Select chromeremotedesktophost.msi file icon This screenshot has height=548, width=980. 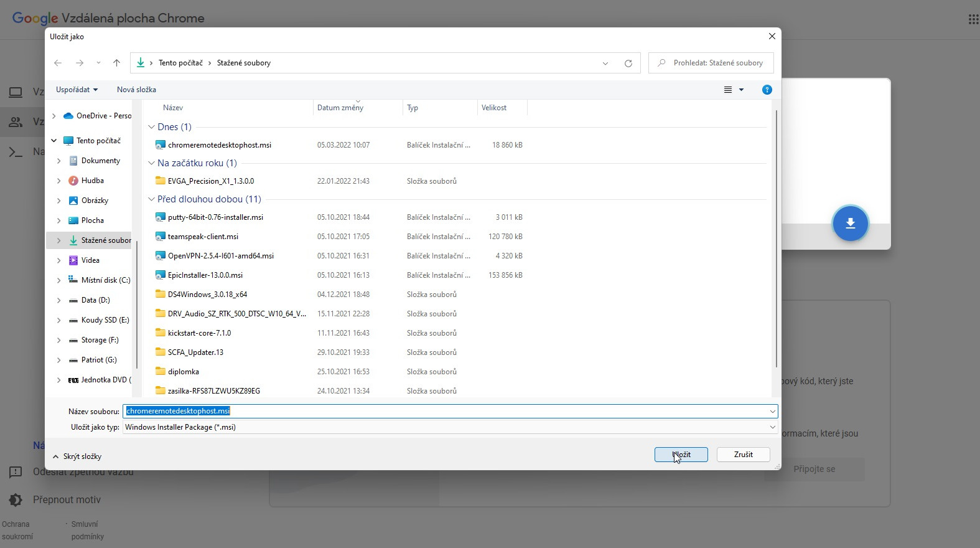click(x=160, y=145)
